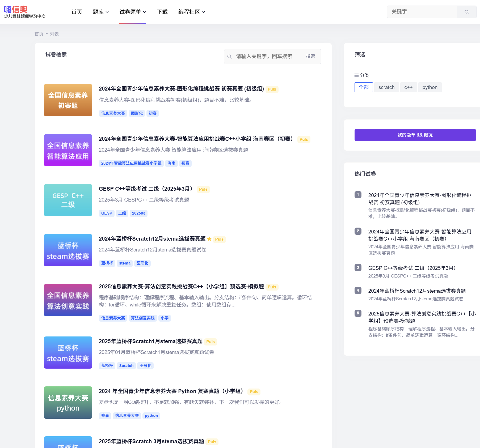
Task: Click 首页 in the breadcrumb
Action: tap(39, 34)
